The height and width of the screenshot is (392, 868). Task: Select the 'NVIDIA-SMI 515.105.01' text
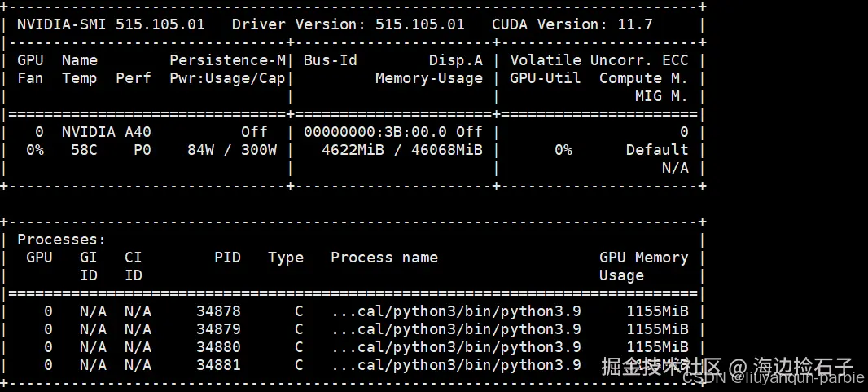pyautogui.click(x=111, y=24)
